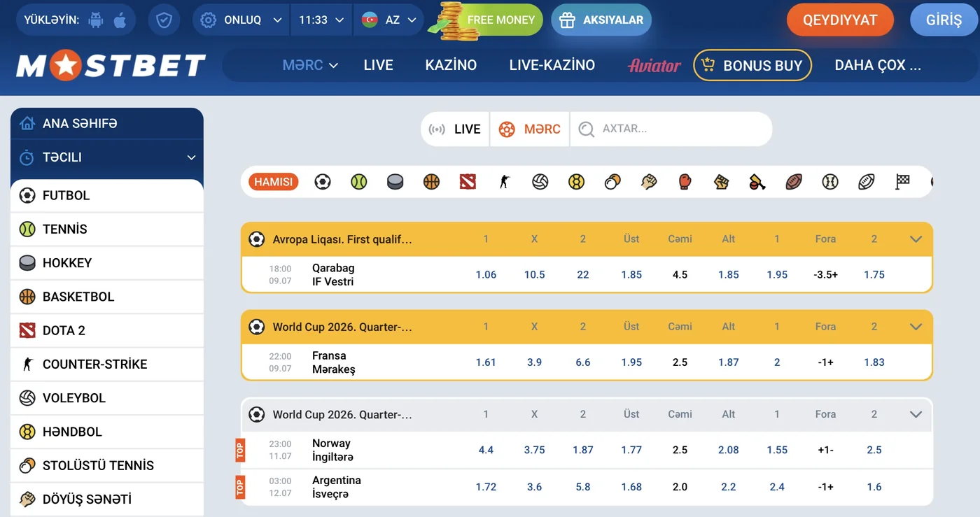Toggle the orange MƏRC mode button
Image resolution: width=980 pixels, height=517 pixels.
click(x=530, y=129)
